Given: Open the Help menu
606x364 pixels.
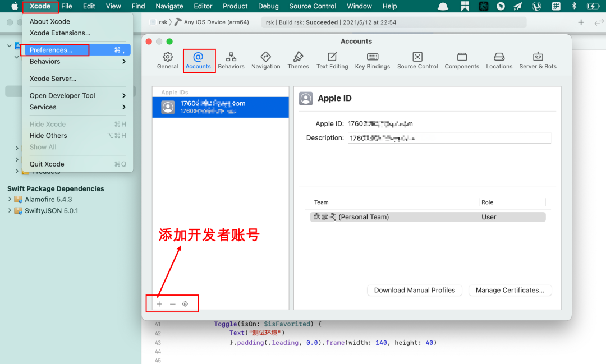Looking at the screenshot, I should pyautogui.click(x=389, y=6).
